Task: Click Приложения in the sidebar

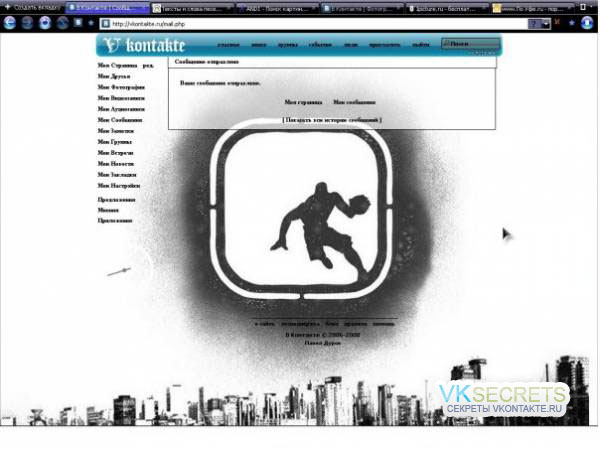Action: point(115,221)
